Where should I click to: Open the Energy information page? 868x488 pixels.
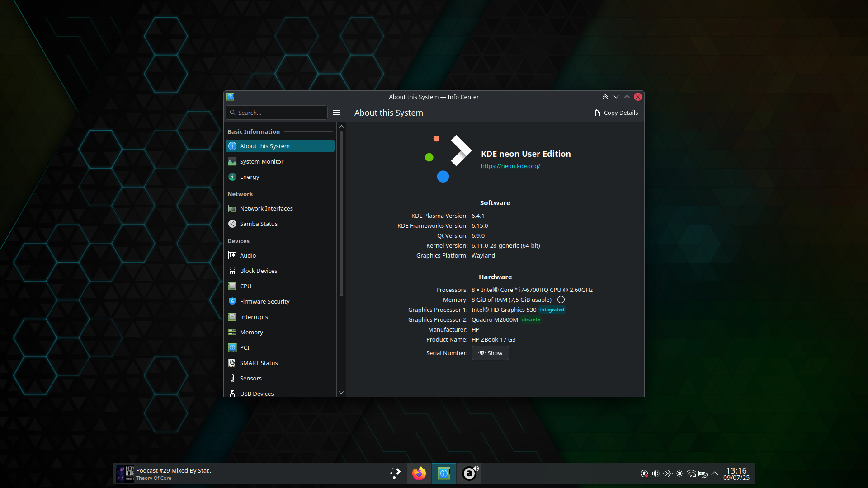point(280,177)
